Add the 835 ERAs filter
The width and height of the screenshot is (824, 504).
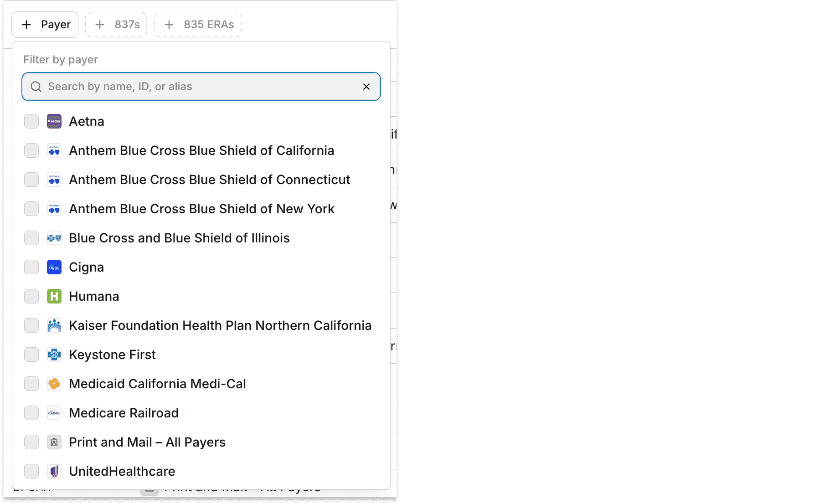pyautogui.click(x=198, y=25)
